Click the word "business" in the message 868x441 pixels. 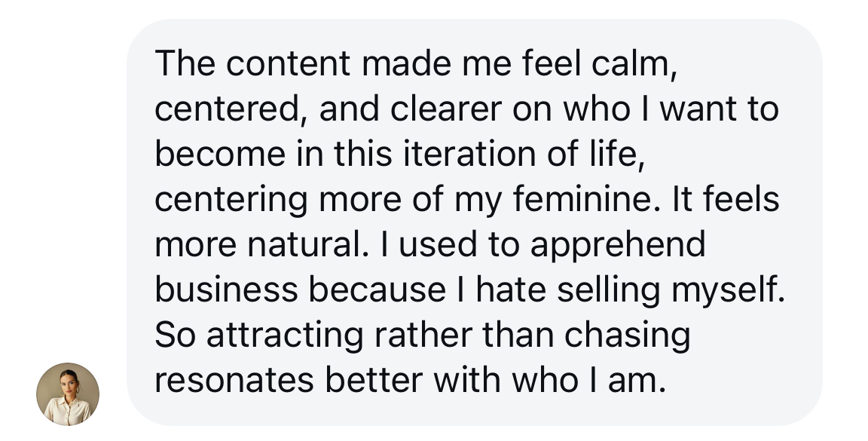point(226,289)
